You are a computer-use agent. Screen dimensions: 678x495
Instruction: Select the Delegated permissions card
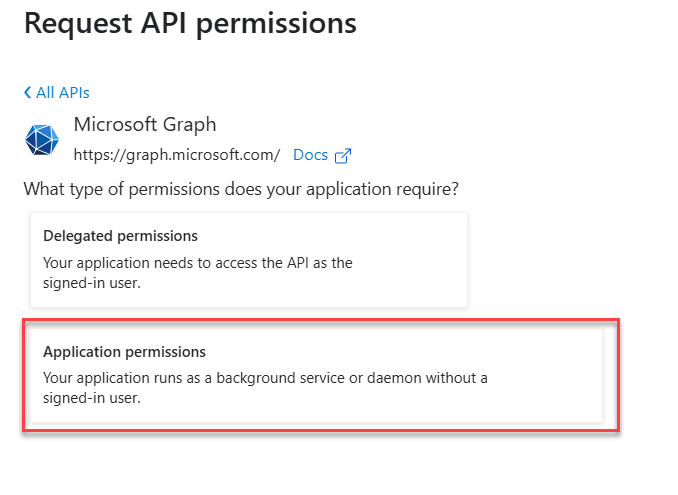pyautogui.click(x=249, y=260)
